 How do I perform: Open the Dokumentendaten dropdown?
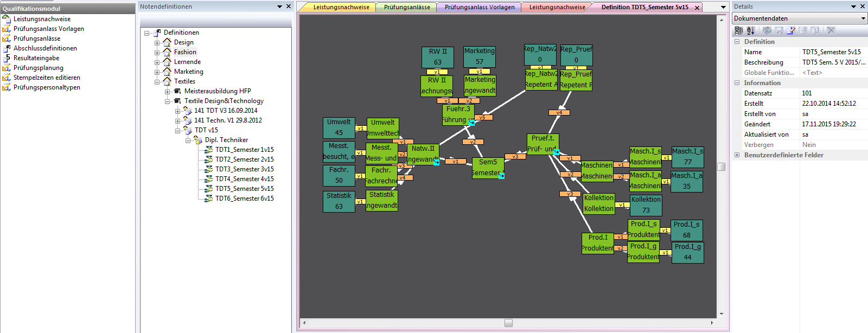[x=863, y=18]
